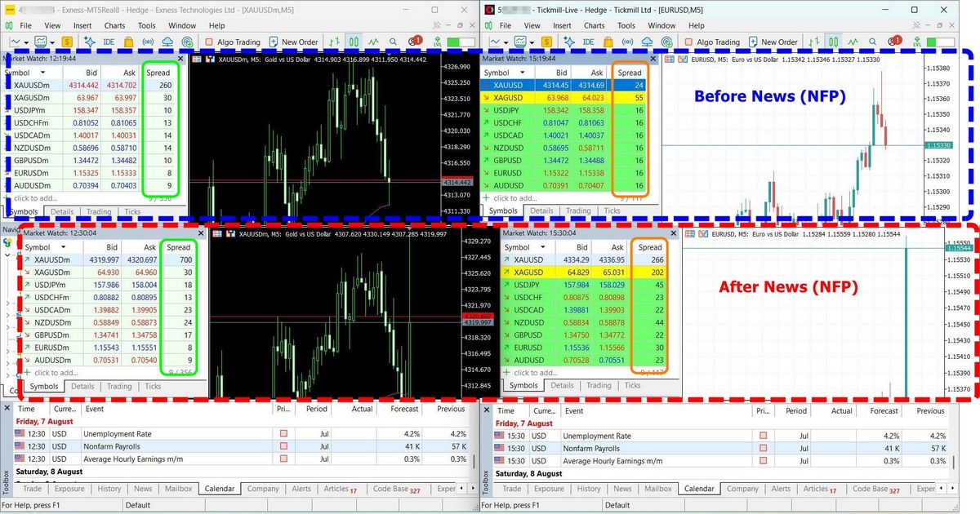The width and height of the screenshot is (980, 514).
Task: Click right scroll arrow of Exness toolbox tabs
Action: pyautogui.click(x=473, y=489)
